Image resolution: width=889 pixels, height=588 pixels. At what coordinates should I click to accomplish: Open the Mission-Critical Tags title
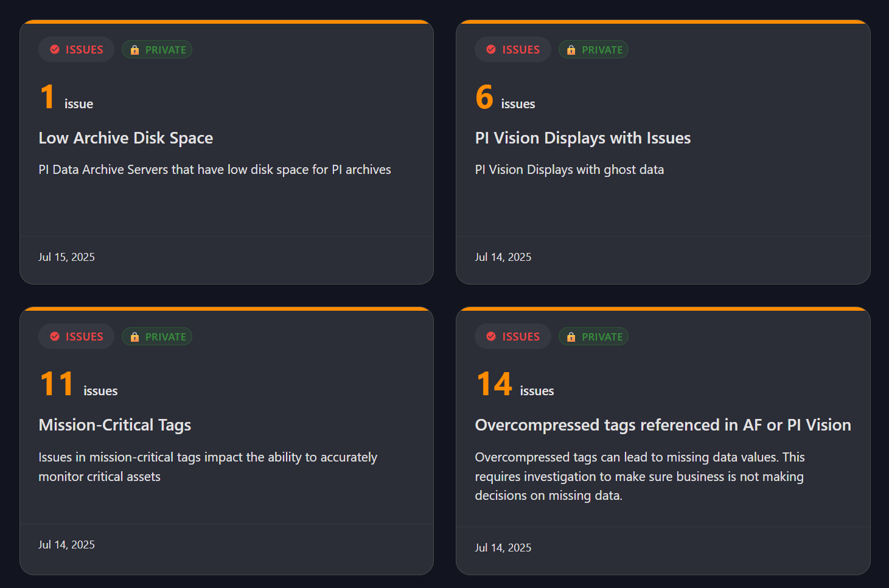pyautogui.click(x=115, y=425)
